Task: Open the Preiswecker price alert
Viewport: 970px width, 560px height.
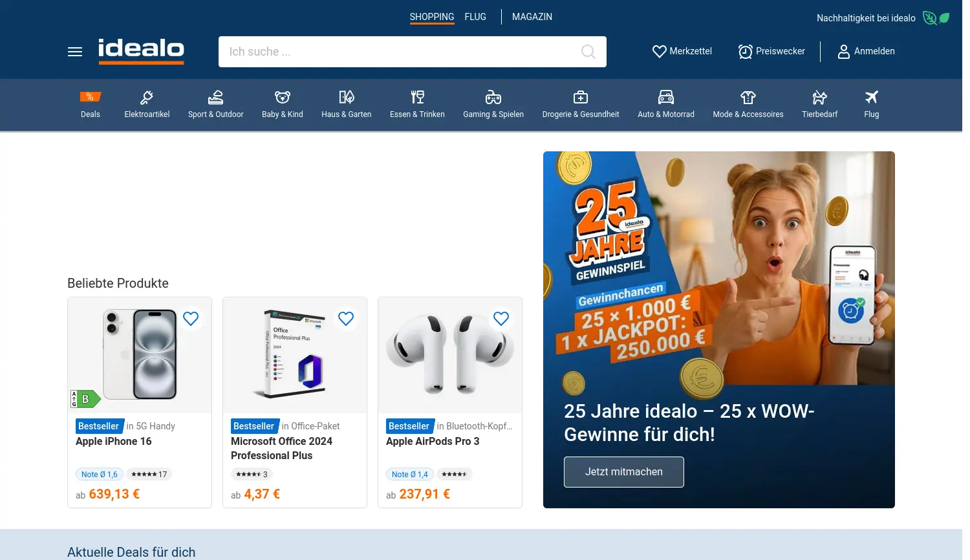Action: 771,51
